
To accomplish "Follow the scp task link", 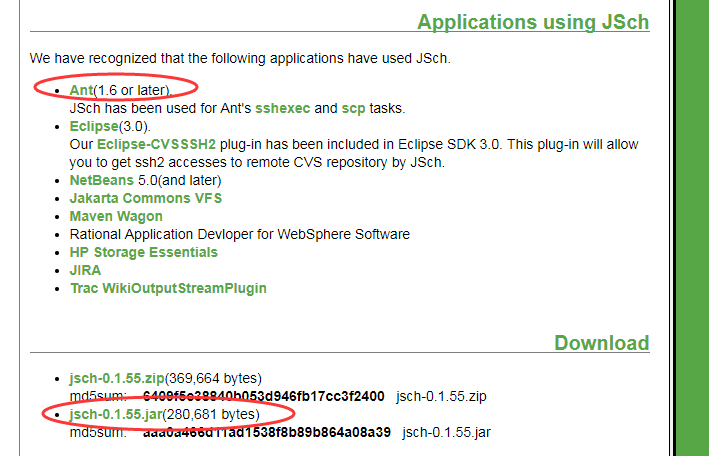I will coord(354,108).
